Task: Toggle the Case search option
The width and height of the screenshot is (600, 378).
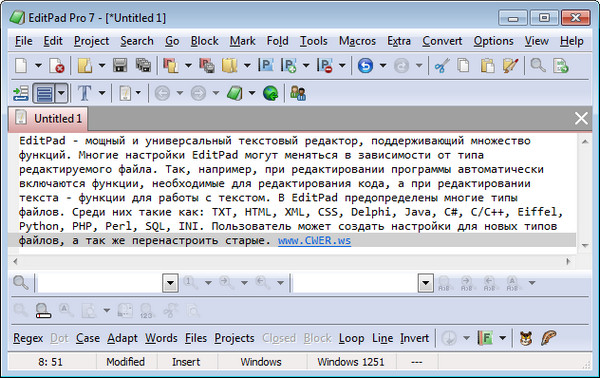Action: 88,338
